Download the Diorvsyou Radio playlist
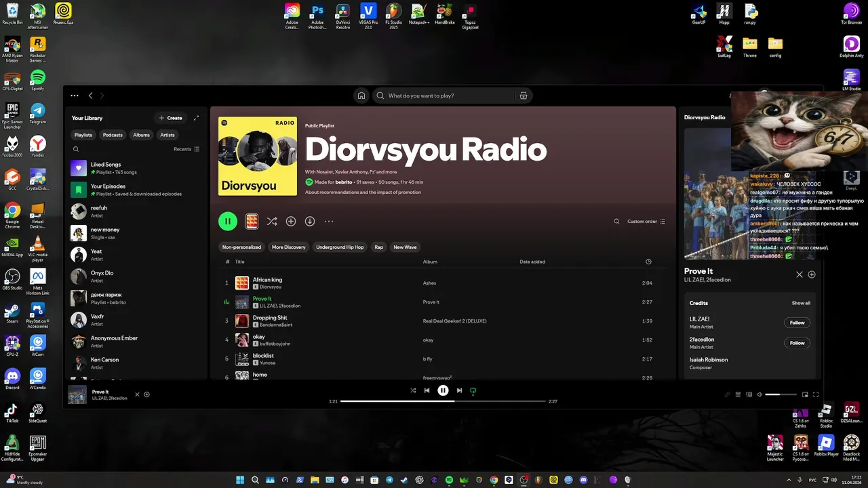 coord(310,221)
